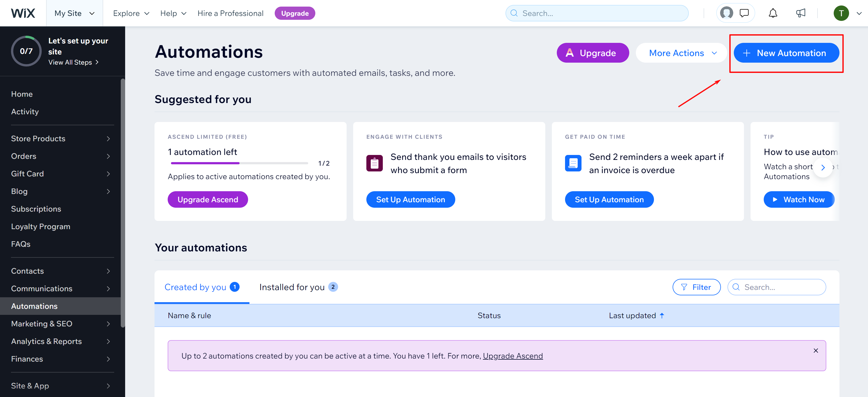Click the search icon in top navbar
Viewport: 868px width, 397px height.
pyautogui.click(x=515, y=13)
